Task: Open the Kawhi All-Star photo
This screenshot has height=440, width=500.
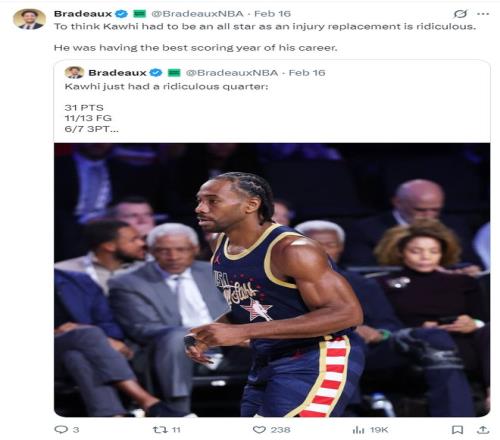Action: coord(272,280)
